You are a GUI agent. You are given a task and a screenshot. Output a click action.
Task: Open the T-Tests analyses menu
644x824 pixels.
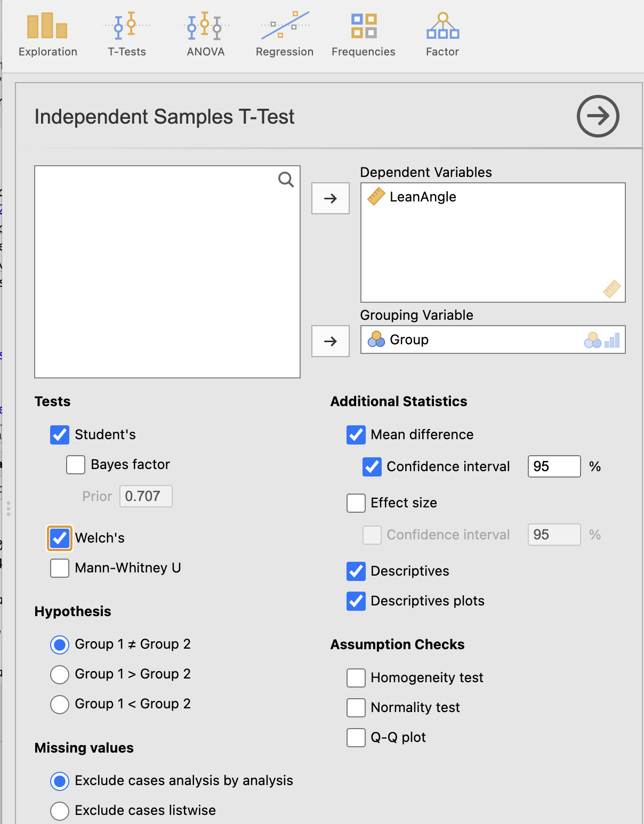click(126, 34)
